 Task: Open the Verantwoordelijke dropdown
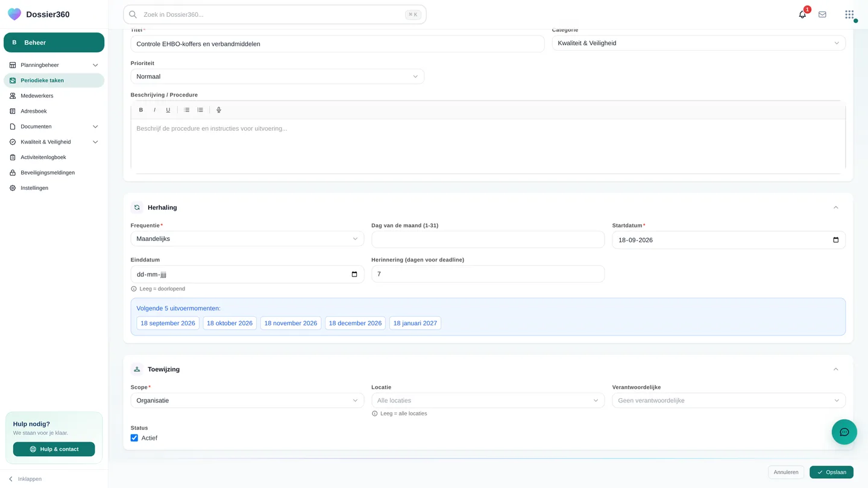coord(729,401)
